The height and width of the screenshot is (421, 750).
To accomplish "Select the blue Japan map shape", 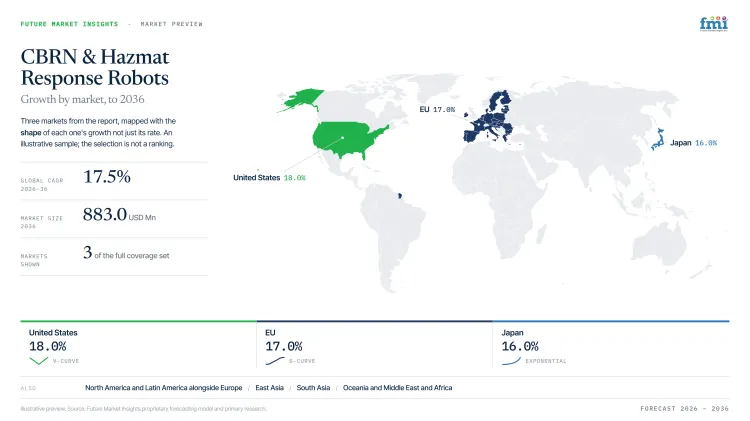I will 659,140.
